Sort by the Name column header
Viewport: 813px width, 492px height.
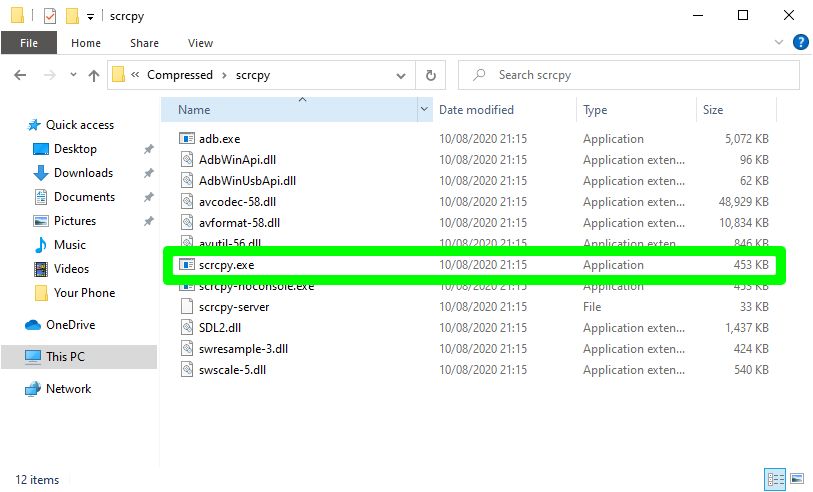(x=289, y=109)
